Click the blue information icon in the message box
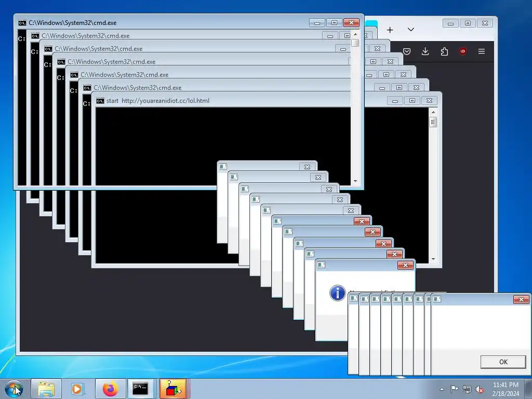 [x=338, y=293]
